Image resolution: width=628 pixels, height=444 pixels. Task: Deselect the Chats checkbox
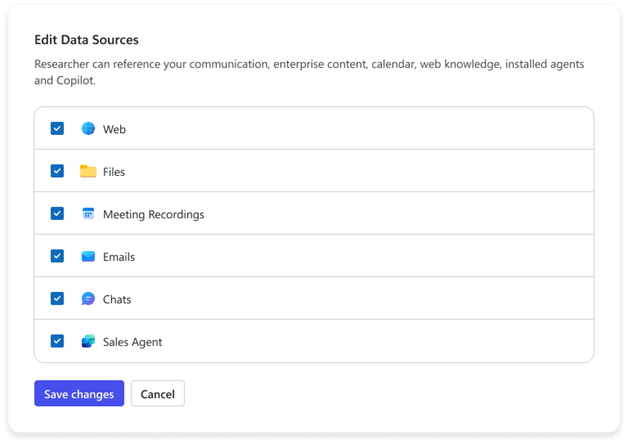point(58,299)
